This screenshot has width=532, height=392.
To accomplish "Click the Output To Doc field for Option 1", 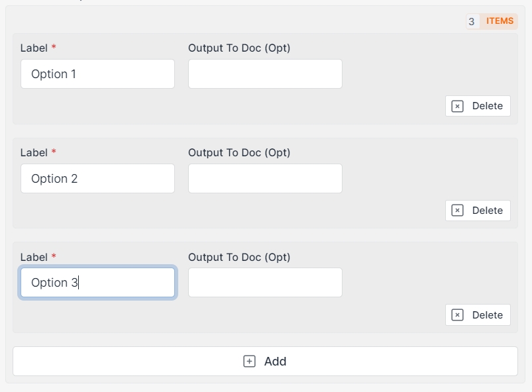I will 265,74.
